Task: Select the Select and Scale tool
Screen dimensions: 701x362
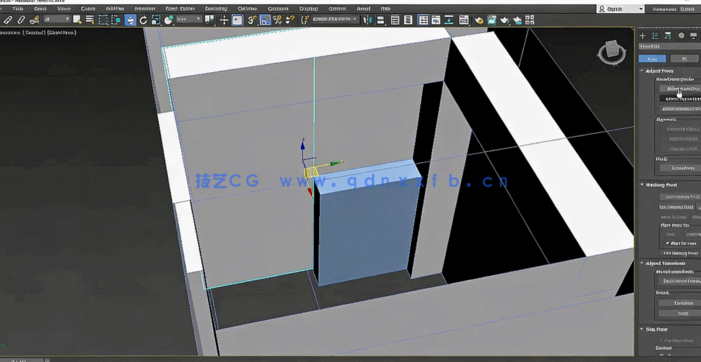Action: pos(156,20)
